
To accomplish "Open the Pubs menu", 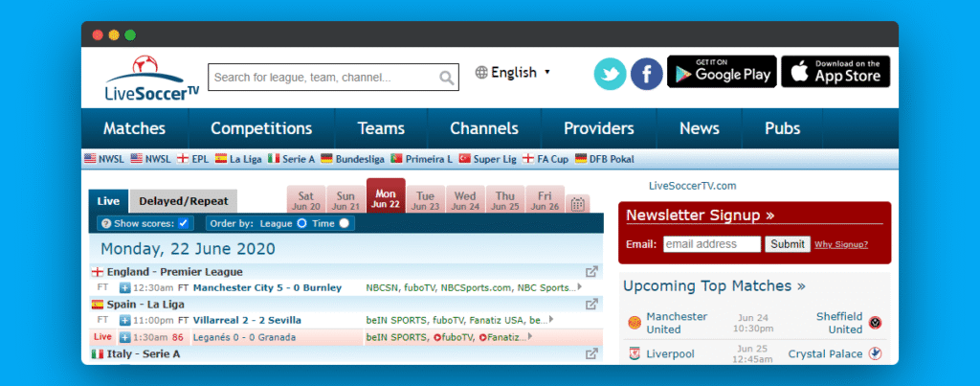I will pyautogui.click(x=783, y=128).
